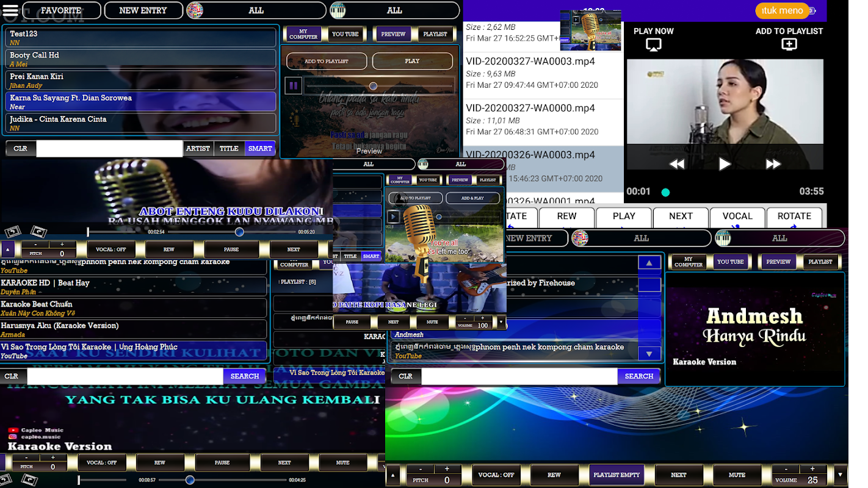Click the down arrow in the bottom-right song list
This screenshot has width=868, height=488.
649,354
